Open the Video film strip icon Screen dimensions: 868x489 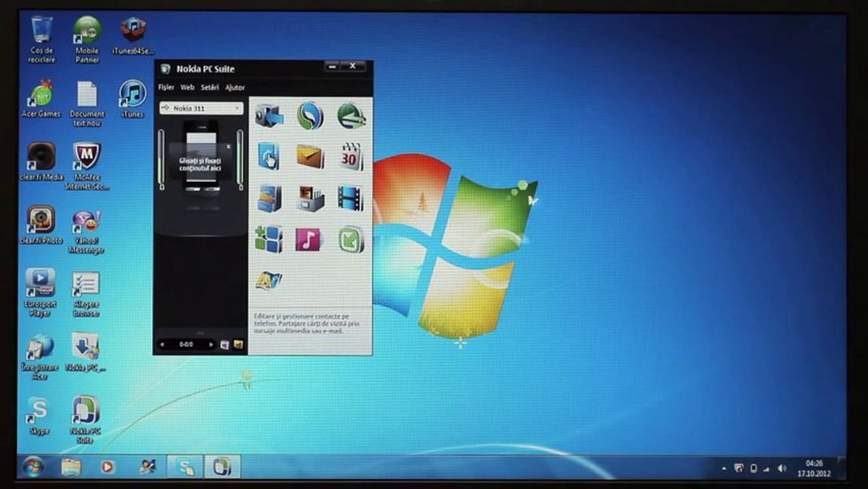pos(351,198)
